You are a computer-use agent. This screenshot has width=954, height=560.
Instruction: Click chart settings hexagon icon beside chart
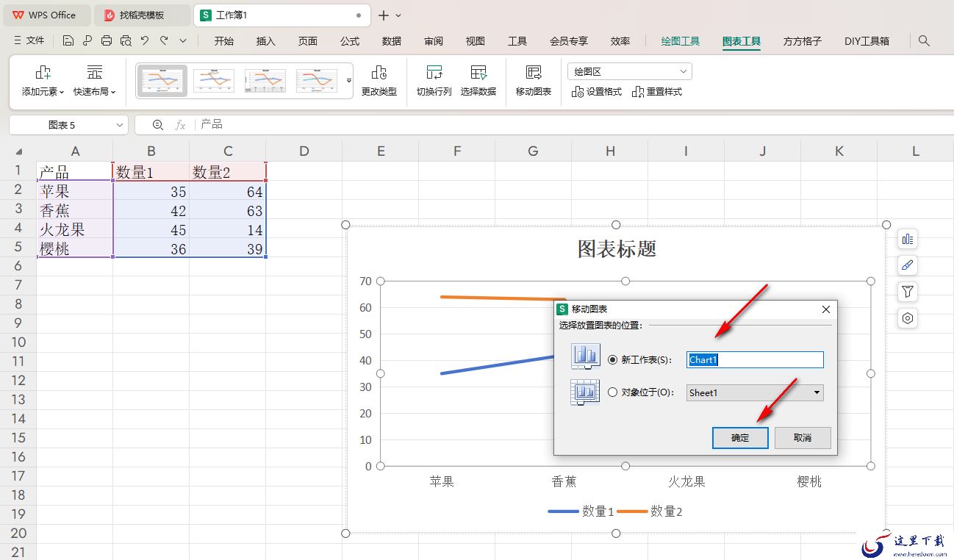point(908,318)
